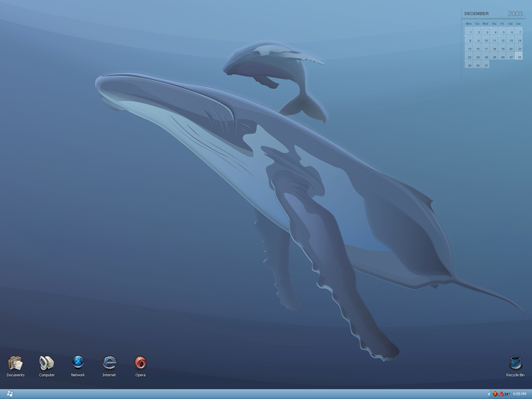Click the red 'A' tray icon
This screenshot has width=532, height=399.
501,394
